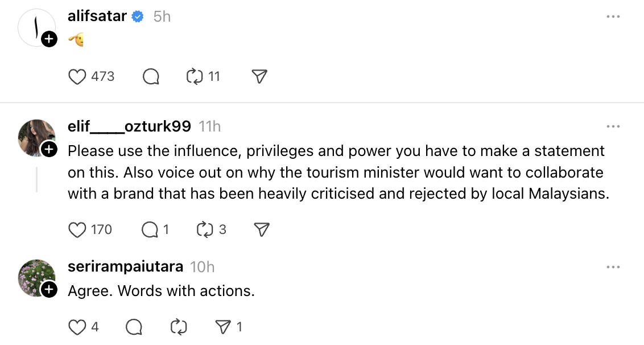Like elif____ozturk99's comment
The height and width of the screenshot is (345, 644).
coord(77,229)
